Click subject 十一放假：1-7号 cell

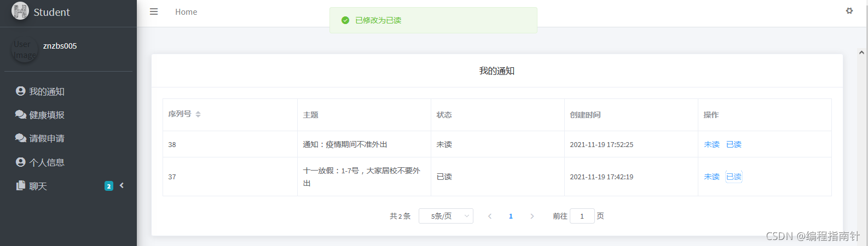pos(364,177)
